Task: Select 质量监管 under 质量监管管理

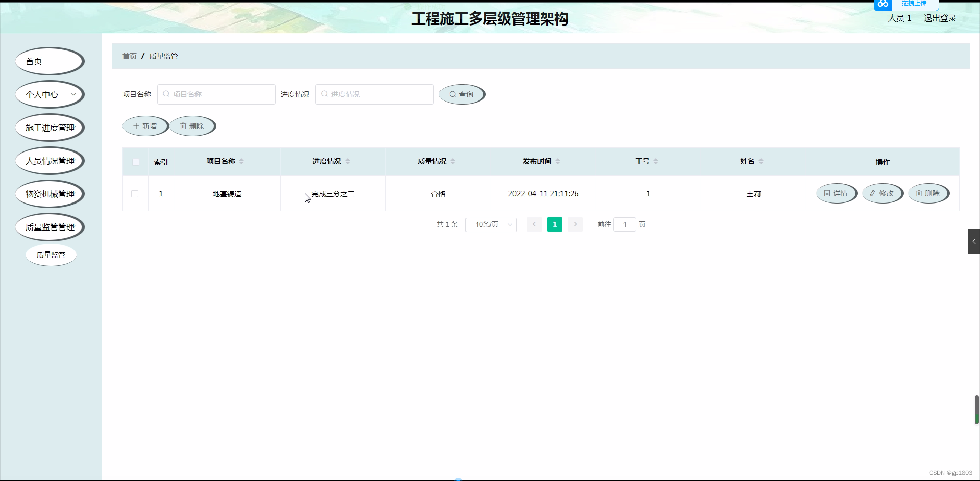Action: 51,255
